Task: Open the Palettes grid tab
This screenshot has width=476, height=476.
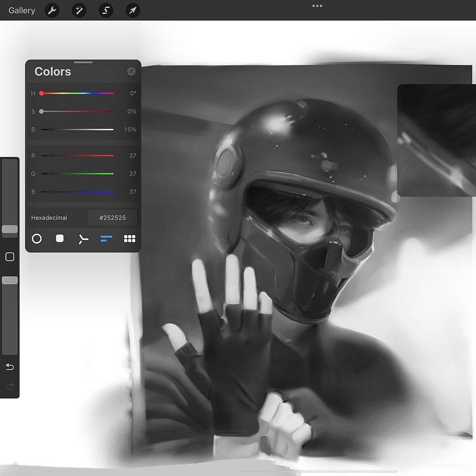Action: pyautogui.click(x=130, y=238)
